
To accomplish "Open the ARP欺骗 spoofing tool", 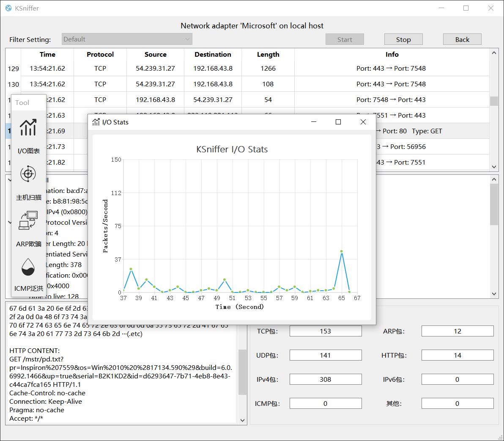I will click(x=28, y=229).
